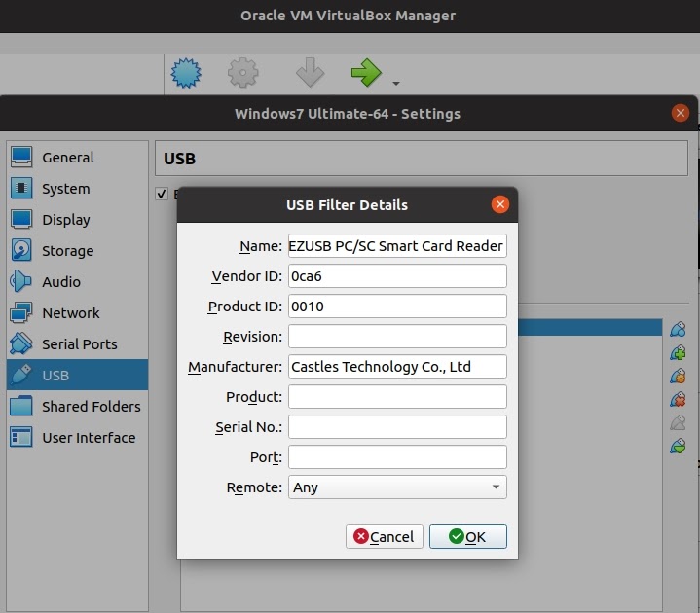Click the edit selected USB filter icon
Image resolution: width=700 pixels, height=613 pixels.
click(x=678, y=376)
